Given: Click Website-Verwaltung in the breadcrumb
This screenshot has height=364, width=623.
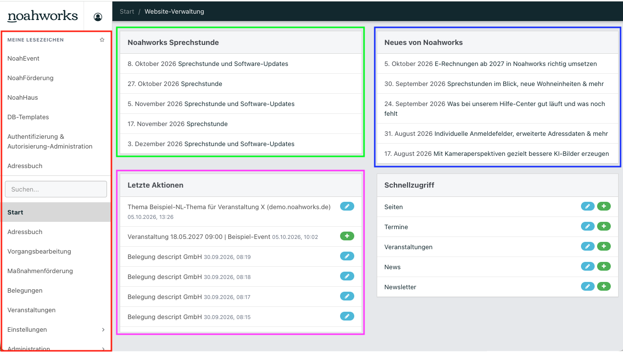Looking at the screenshot, I should coord(174,11).
